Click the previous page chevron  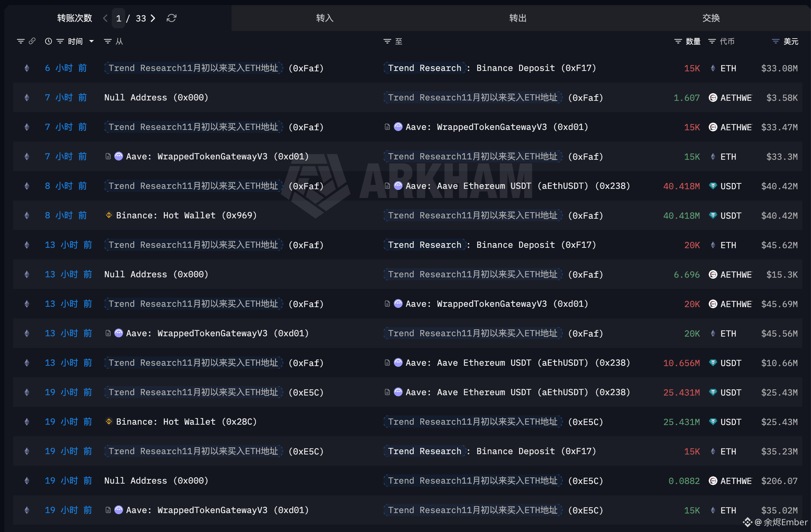click(105, 18)
